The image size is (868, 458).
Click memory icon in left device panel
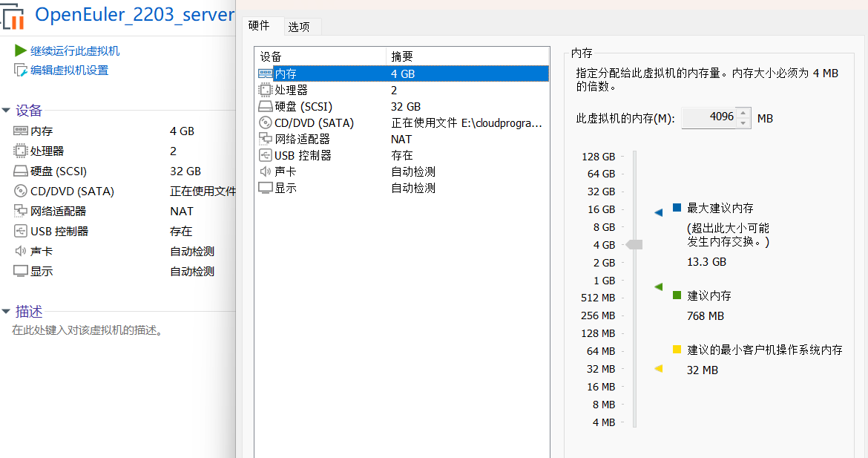[21, 131]
